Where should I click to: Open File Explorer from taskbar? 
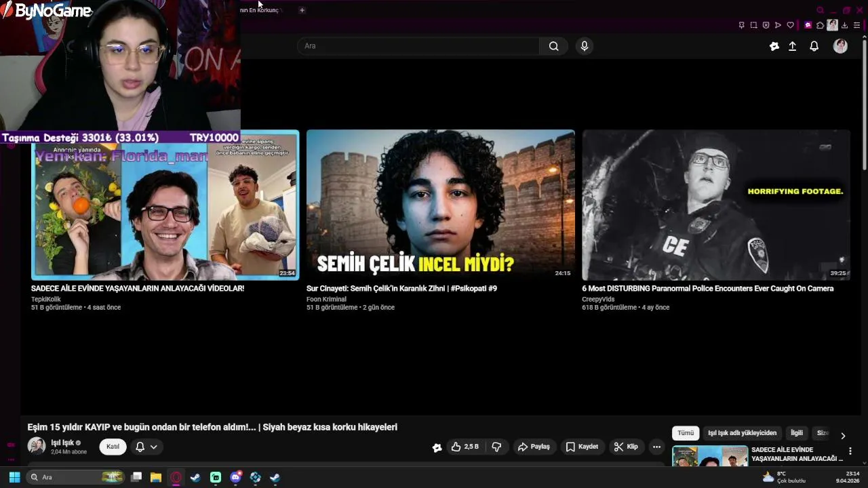[x=156, y=477]
